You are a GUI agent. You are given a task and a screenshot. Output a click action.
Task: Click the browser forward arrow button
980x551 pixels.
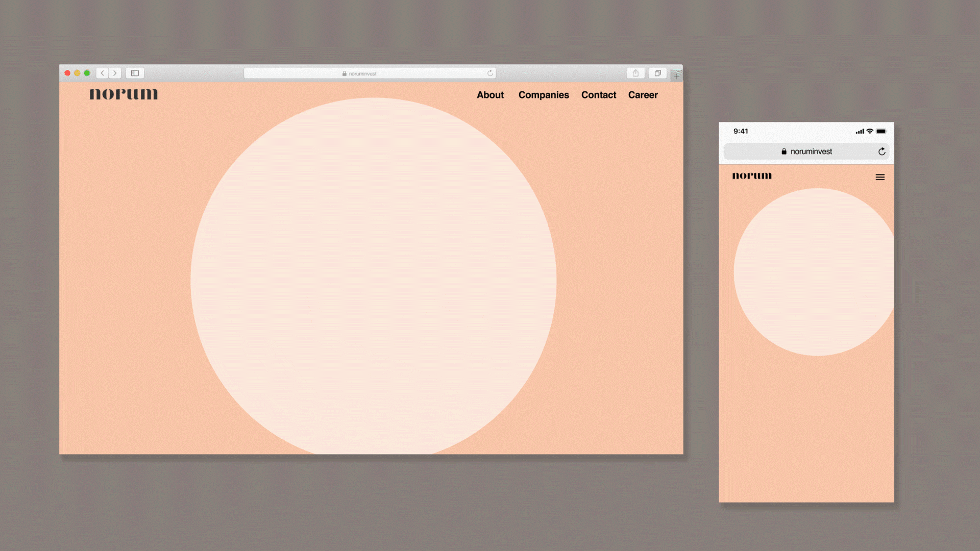click(115, 73)
